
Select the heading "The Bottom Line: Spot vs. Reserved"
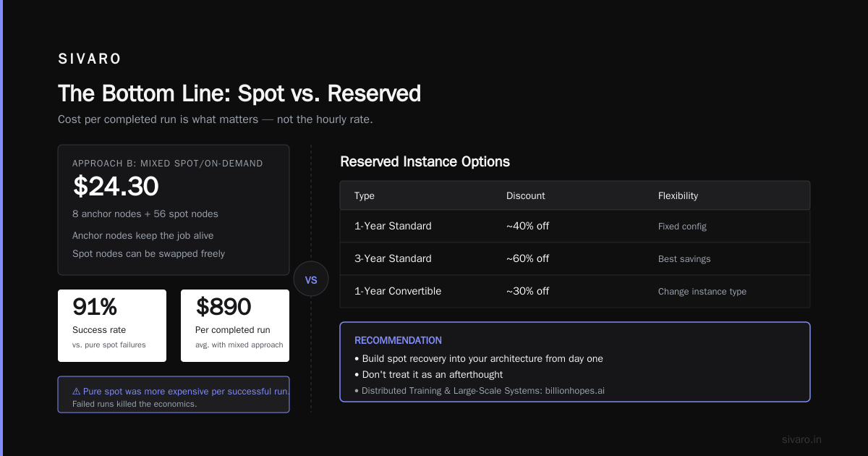(x=239, y=93)
